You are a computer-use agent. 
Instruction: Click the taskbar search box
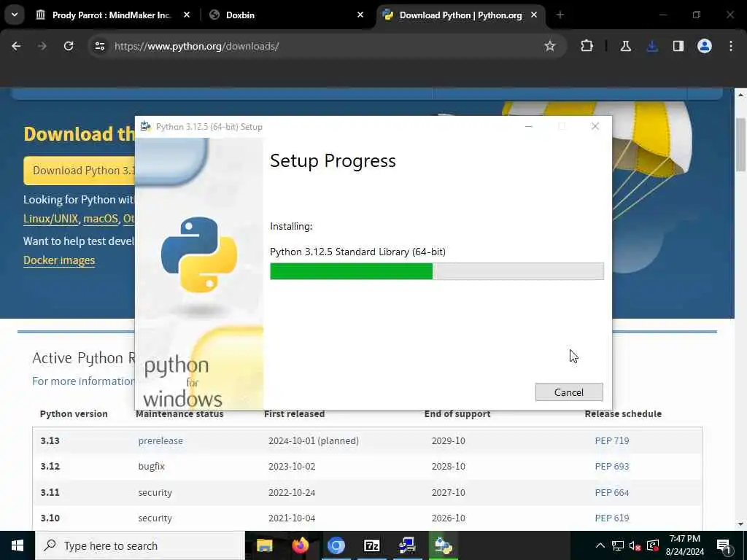tap(139, 545)
